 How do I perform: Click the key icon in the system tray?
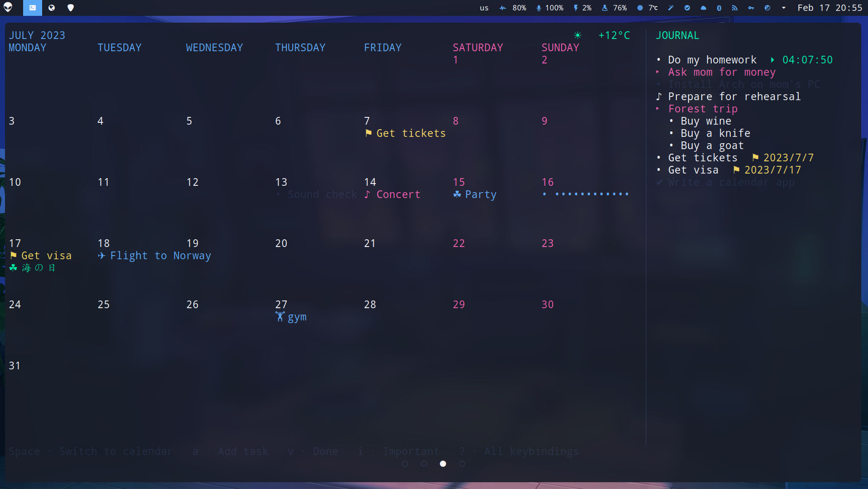(x=751, y=8)
